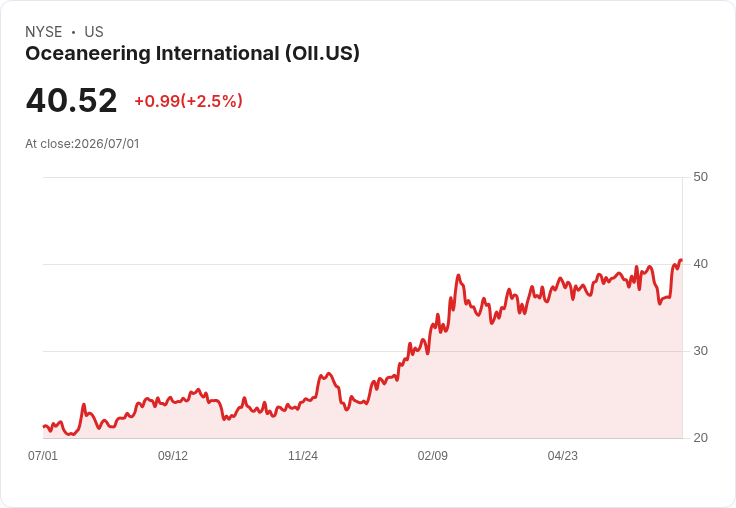The width and height of the screenshot is (736, 508).
Task: Click the 20 y-axis price label
Action: (x=700, y=438)
